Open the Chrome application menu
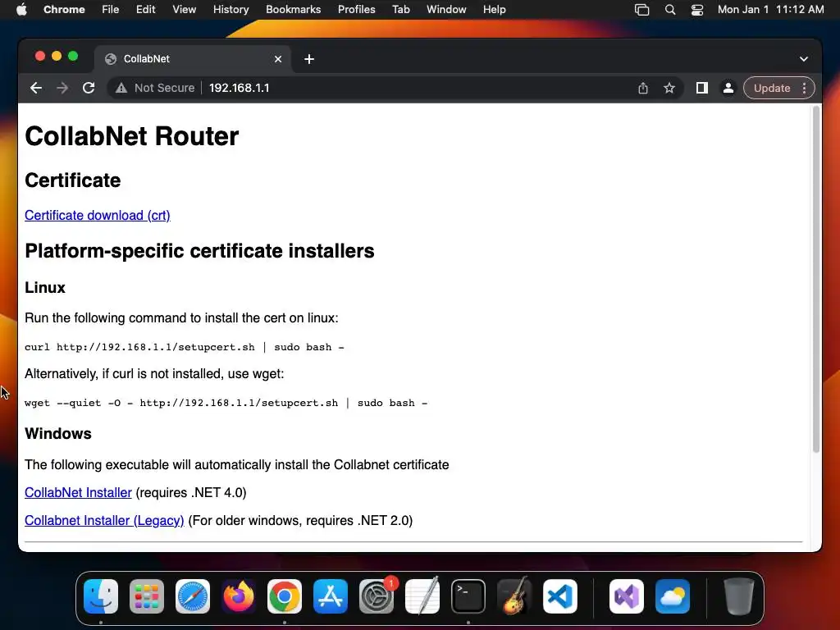 pyautogui.click(x=64, y=10)
